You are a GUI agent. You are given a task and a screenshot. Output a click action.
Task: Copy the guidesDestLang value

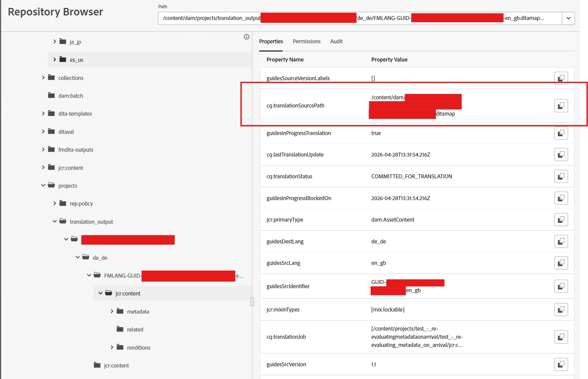point(561,241)
